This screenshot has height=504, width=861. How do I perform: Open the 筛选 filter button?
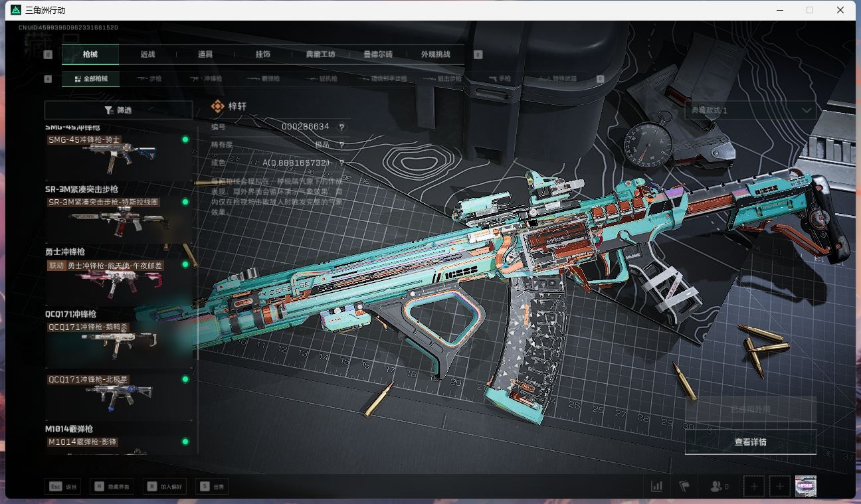point(118,110)
